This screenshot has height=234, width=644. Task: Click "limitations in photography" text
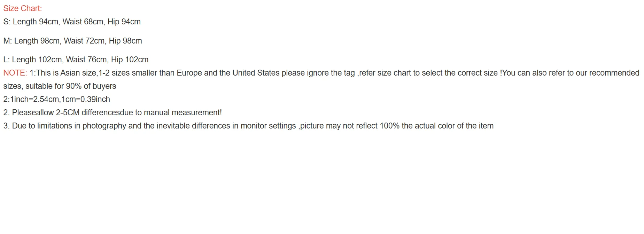pos(82,126)
